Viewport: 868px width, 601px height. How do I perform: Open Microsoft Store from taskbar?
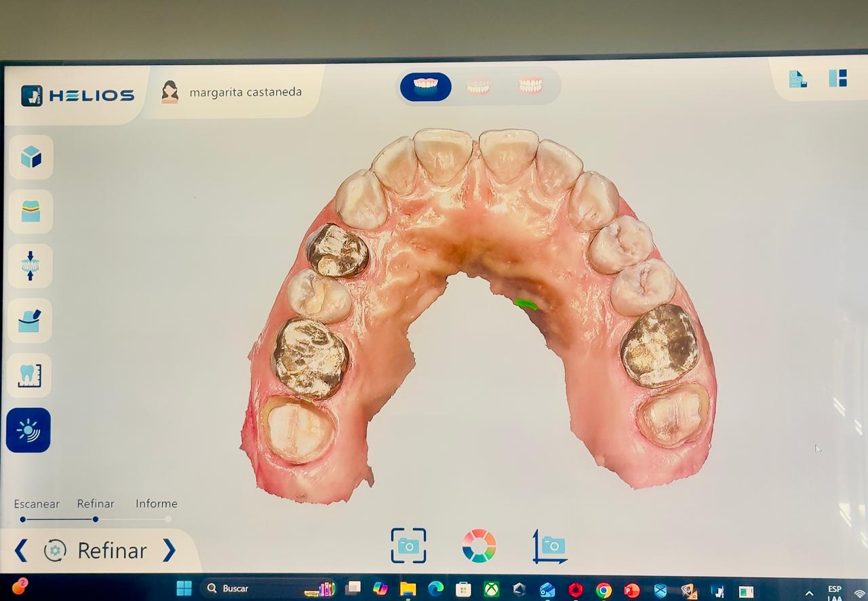pyautogui.click(x=463, y=589)
